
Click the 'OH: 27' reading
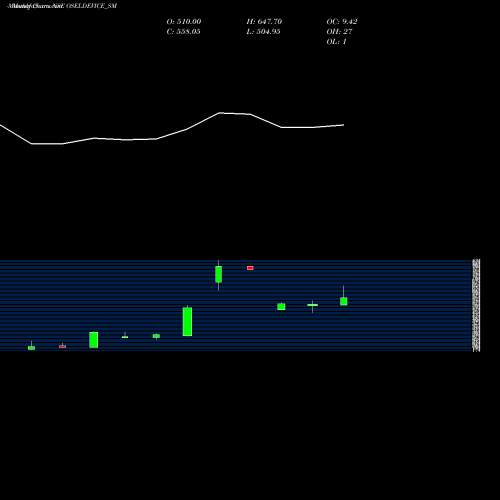point(339,32)
